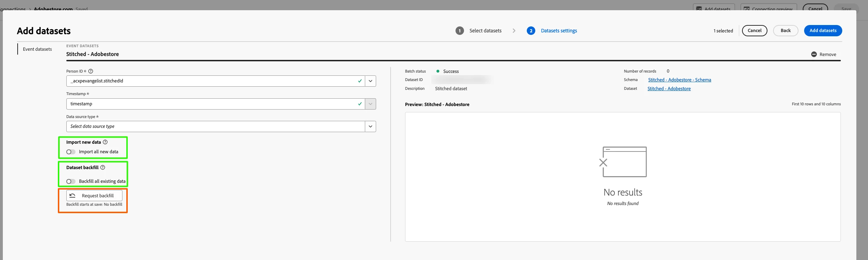Click the Connection preview button behind dialog
Image resolution: width=868 pixels, height=260 pixels.
(x=768, y=7)
